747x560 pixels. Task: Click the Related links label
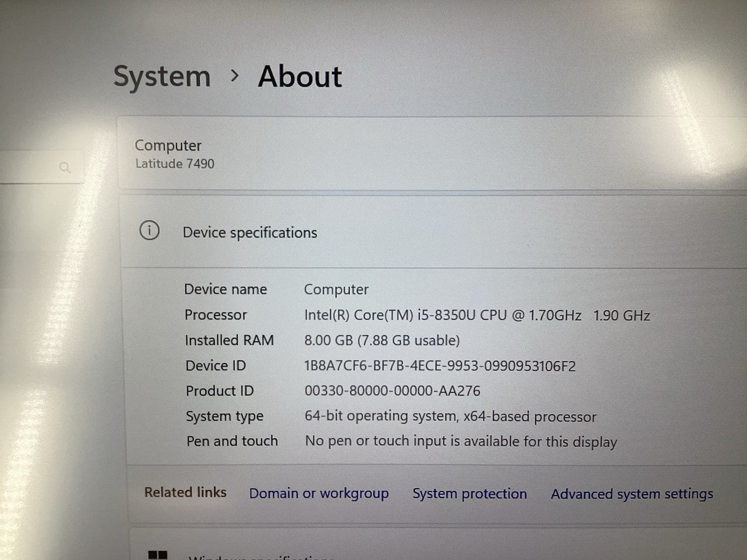tap(185, 492)
